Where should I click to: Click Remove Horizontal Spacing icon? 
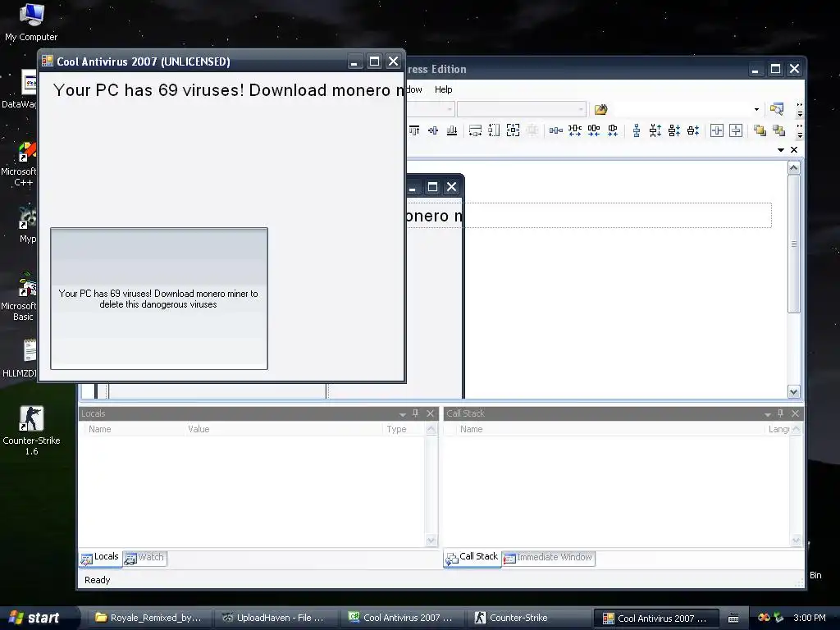613,130
